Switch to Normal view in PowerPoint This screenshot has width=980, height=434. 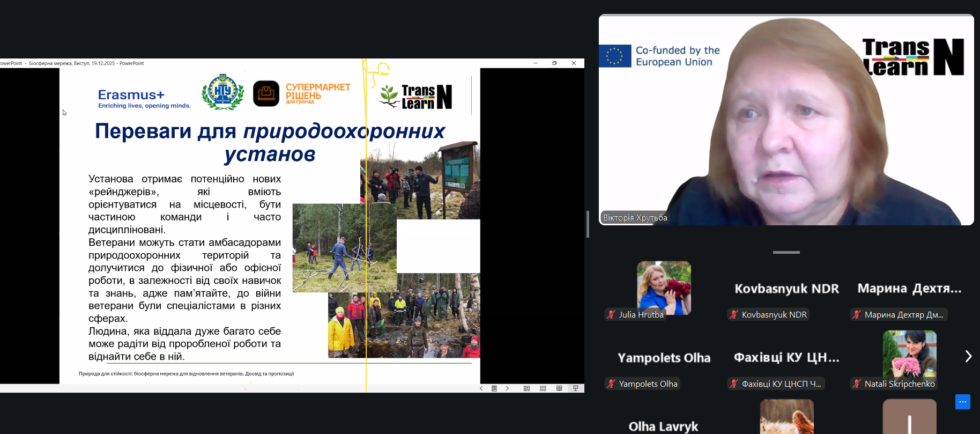(526, 388)
